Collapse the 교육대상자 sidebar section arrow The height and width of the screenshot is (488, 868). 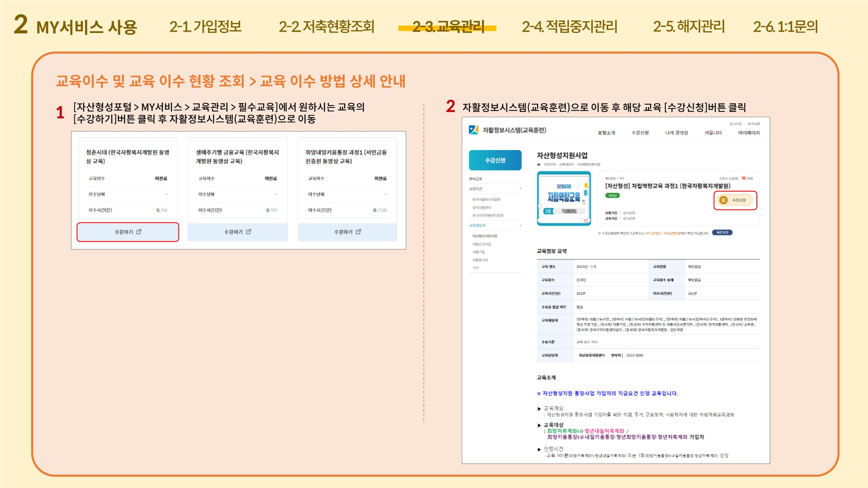[x=520, y=226]
